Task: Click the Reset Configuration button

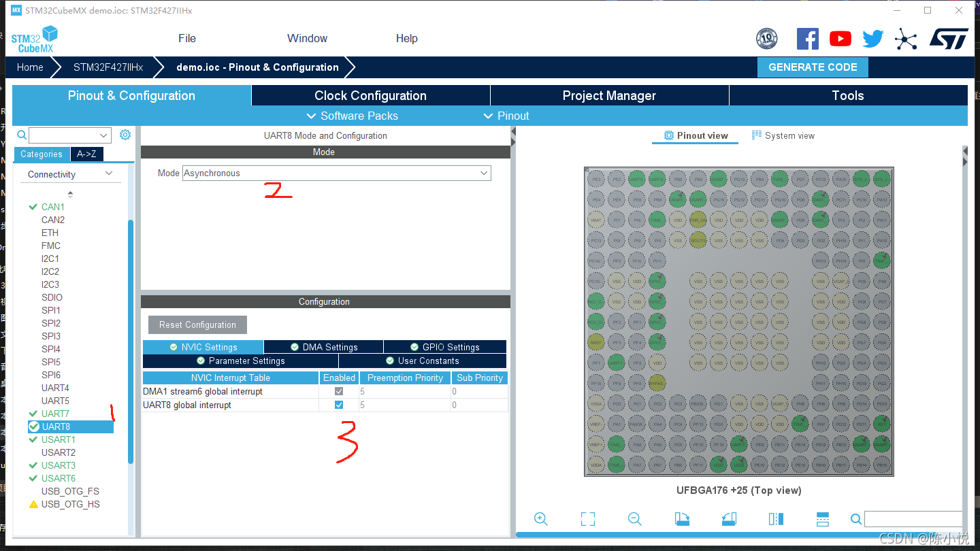Action: 197,324
